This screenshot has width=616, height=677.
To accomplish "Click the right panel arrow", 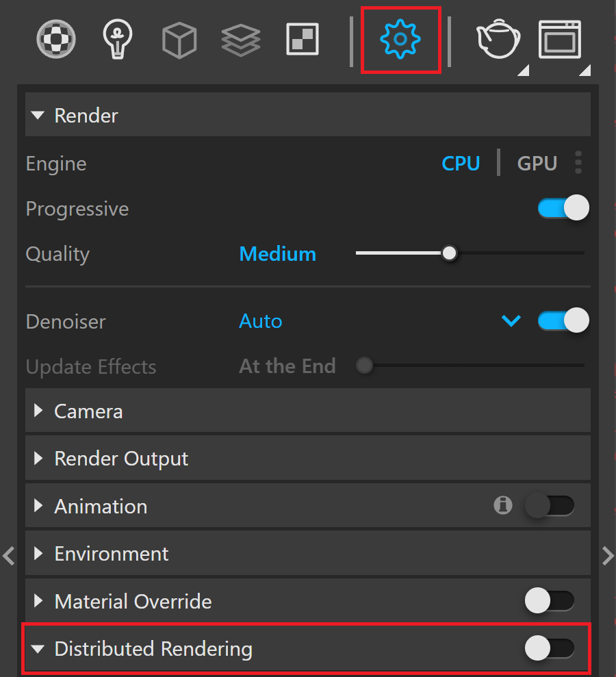I will pos(608,556).
